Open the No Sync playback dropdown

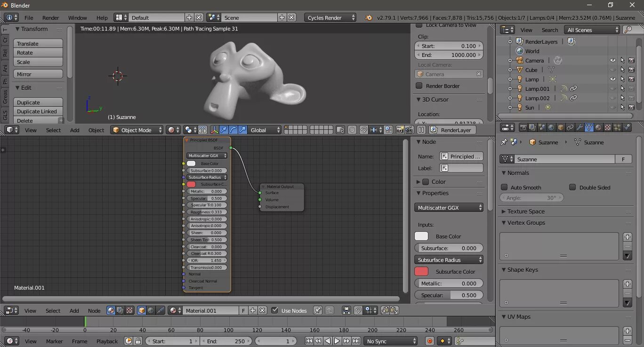391,341
